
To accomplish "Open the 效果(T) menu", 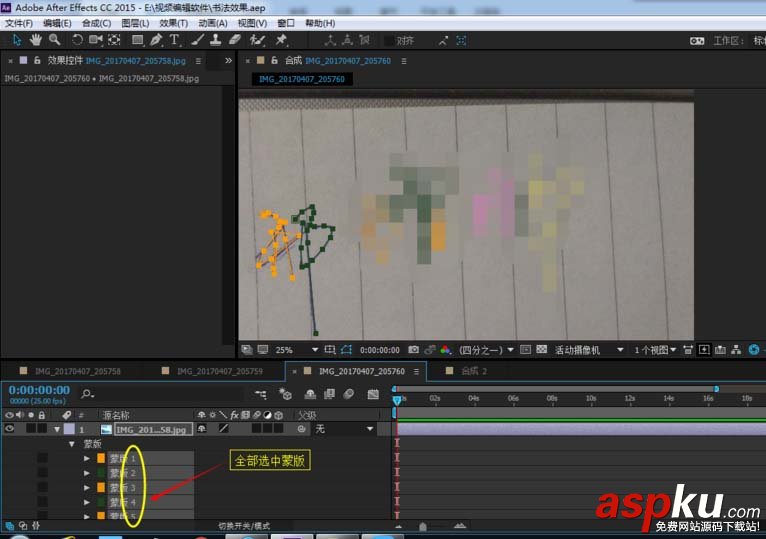I will coord(173,23).
